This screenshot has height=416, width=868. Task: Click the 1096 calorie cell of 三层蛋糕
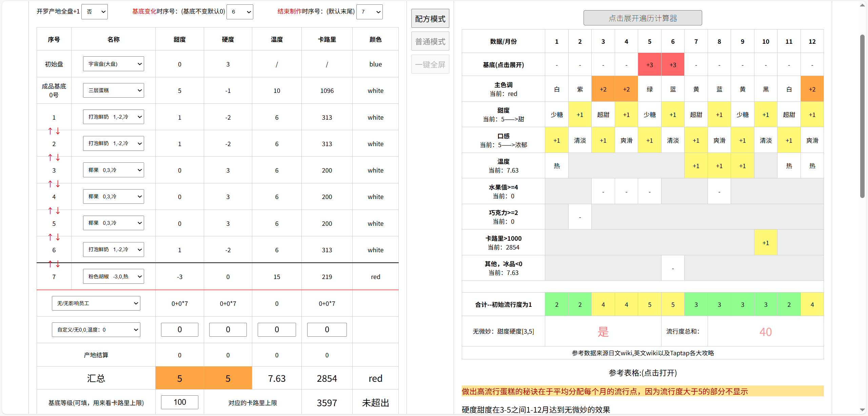point(327,91)
